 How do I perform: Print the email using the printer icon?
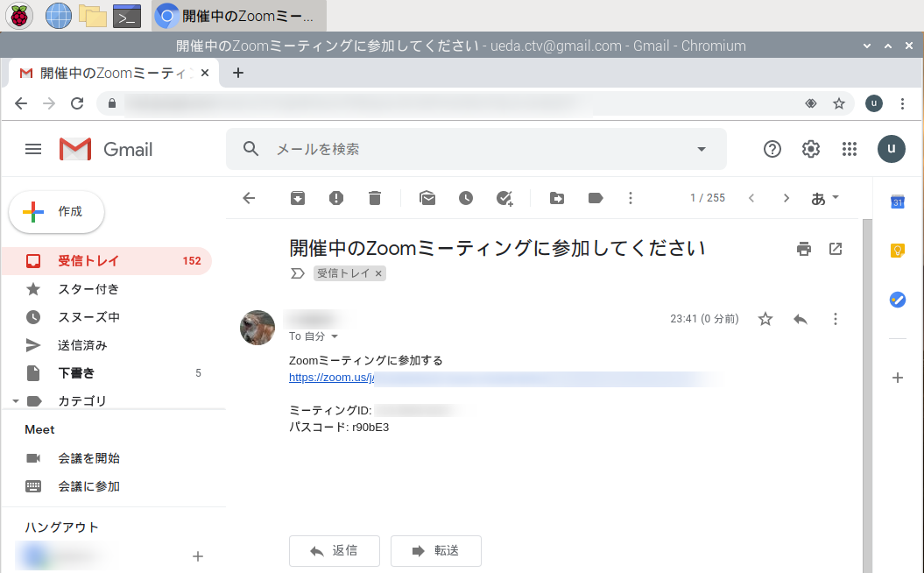tap(803, 249)
